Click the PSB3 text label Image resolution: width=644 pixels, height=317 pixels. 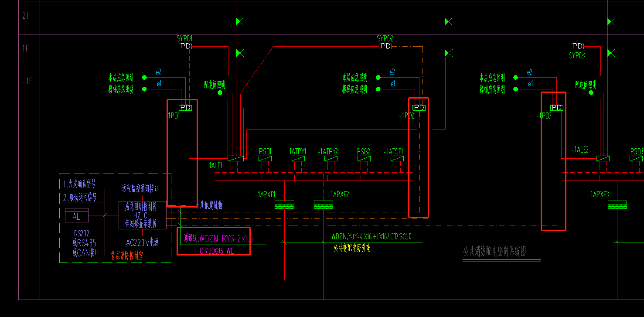637,151
